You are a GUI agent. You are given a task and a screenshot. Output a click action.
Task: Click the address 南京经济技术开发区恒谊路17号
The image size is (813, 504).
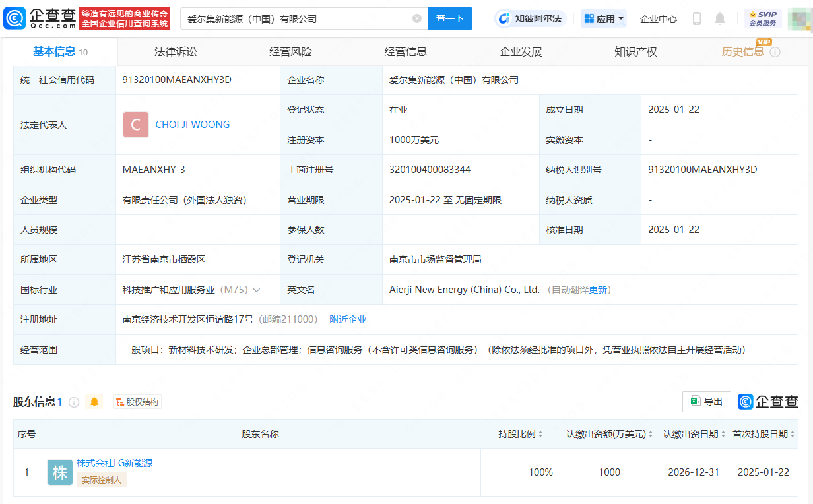tap(187, 319)
